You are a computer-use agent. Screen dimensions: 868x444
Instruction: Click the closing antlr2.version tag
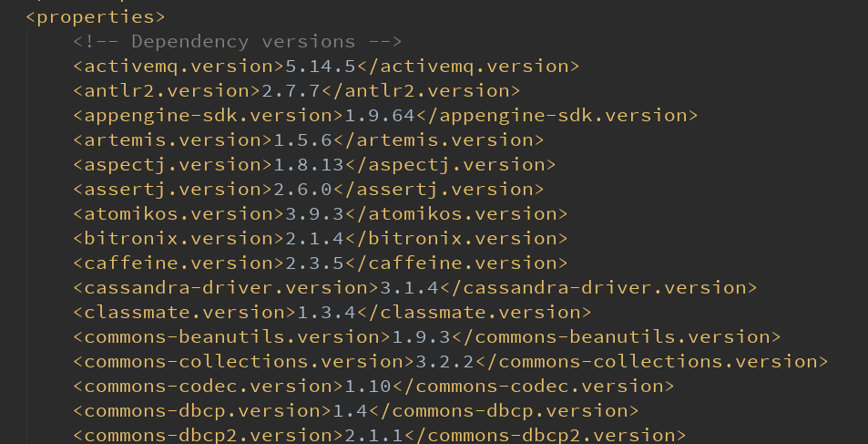421,91
